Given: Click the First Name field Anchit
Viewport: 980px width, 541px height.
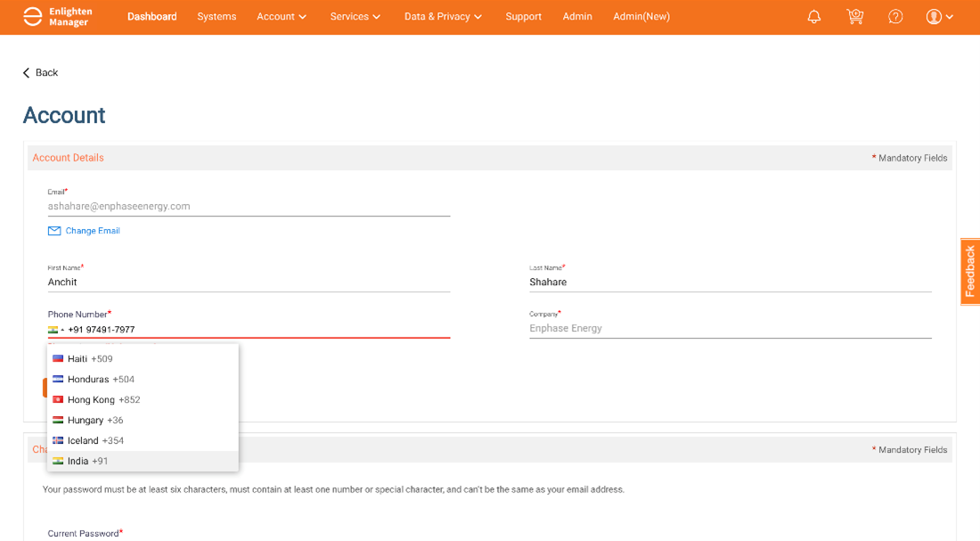Looking at the screenshot, I should coord(249,282).
